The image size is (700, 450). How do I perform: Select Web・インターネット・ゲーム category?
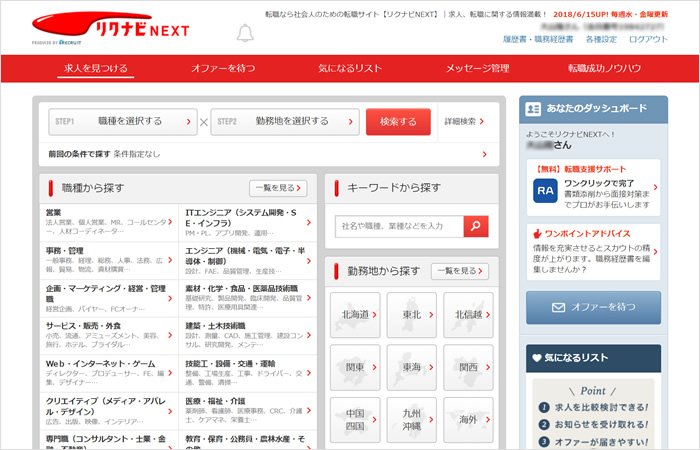[x=109, y=373]
